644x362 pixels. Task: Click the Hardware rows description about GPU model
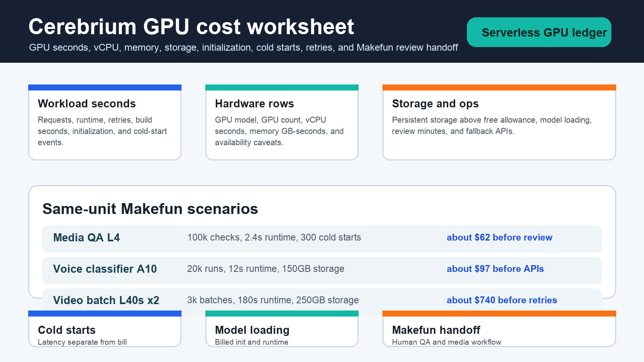click(x=279, y=131)
